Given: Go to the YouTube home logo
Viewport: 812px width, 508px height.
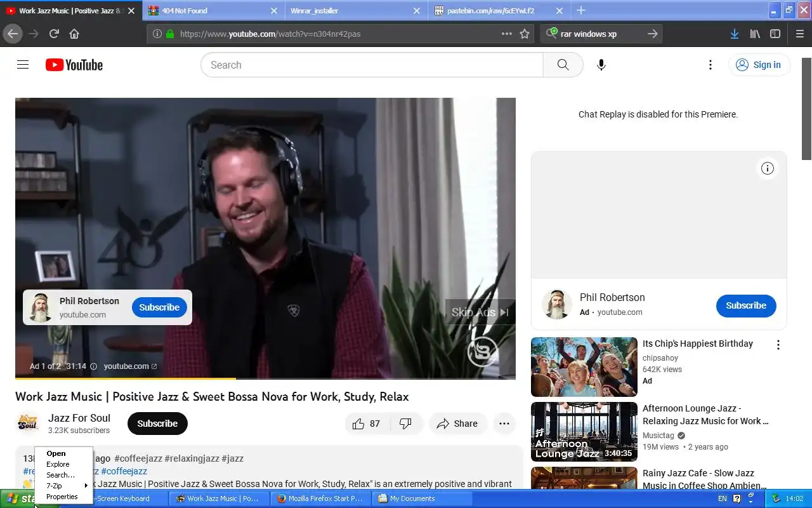Looking at the screenshot, I should 74,65.
